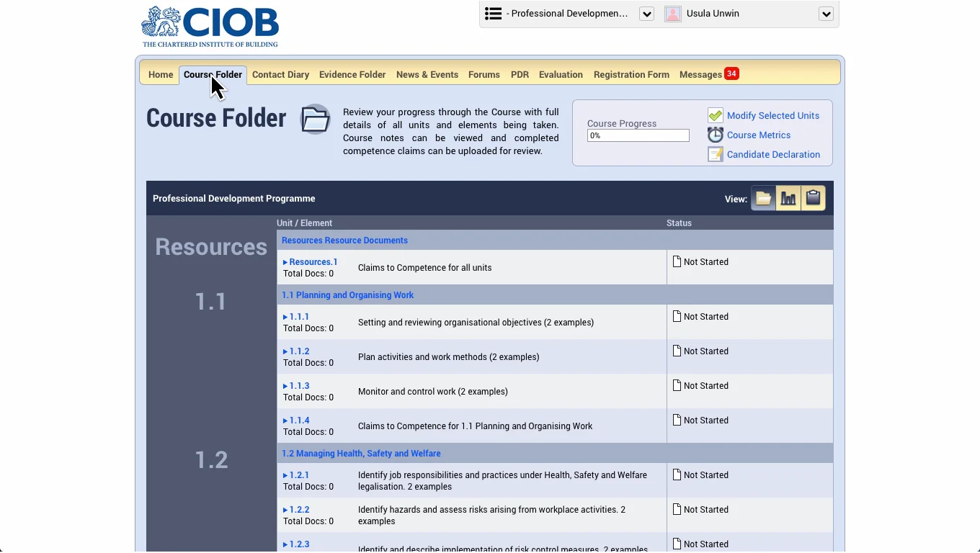Expand element 1.1.4

pyautogui.click(x=296, y=421)
